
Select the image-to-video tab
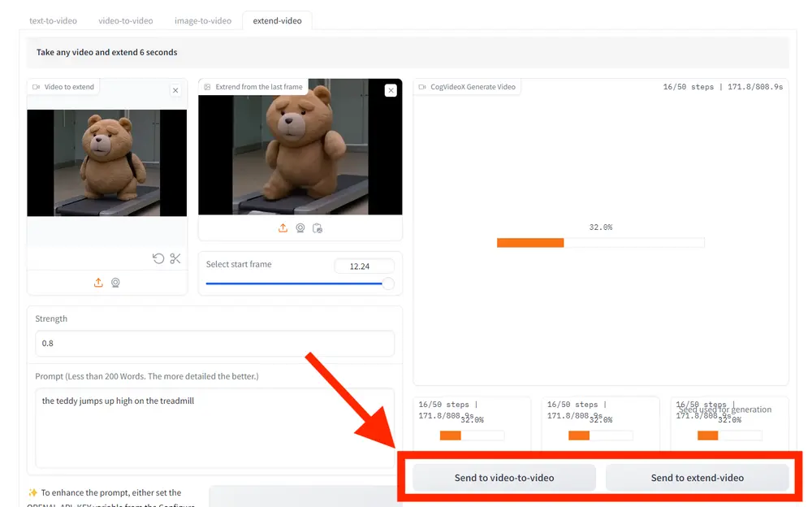point(203,21)
